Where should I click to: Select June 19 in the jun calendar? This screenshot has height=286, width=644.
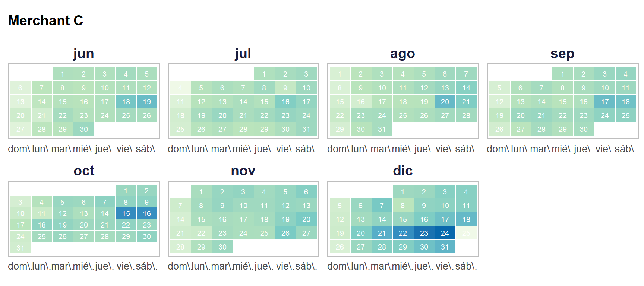[x=147, y=102]
